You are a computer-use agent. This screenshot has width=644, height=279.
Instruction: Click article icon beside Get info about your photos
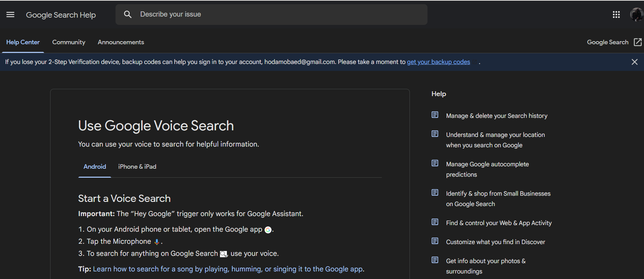click(x=435, y=260)
